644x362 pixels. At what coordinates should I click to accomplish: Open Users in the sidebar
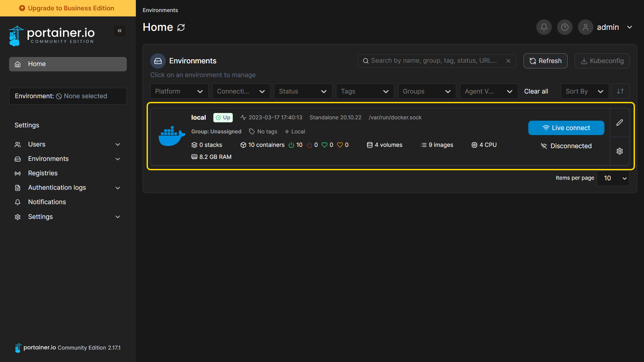(x=37, y=144)
